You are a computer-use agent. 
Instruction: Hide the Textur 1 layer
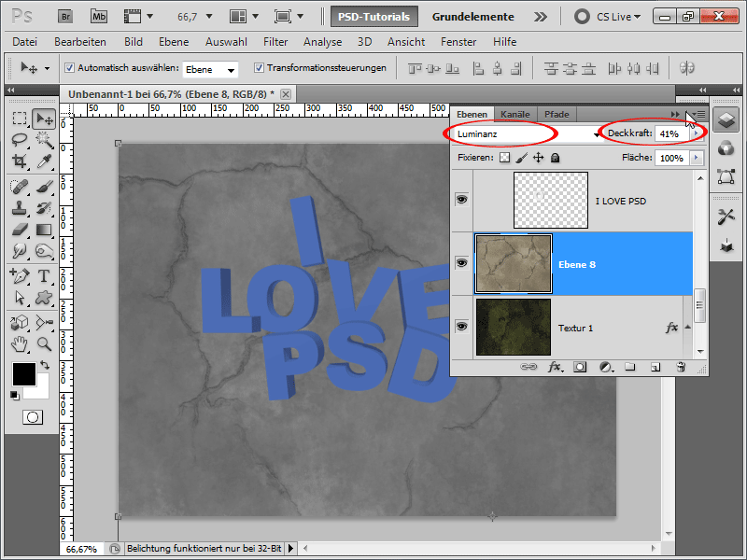[x=461, y=327]
